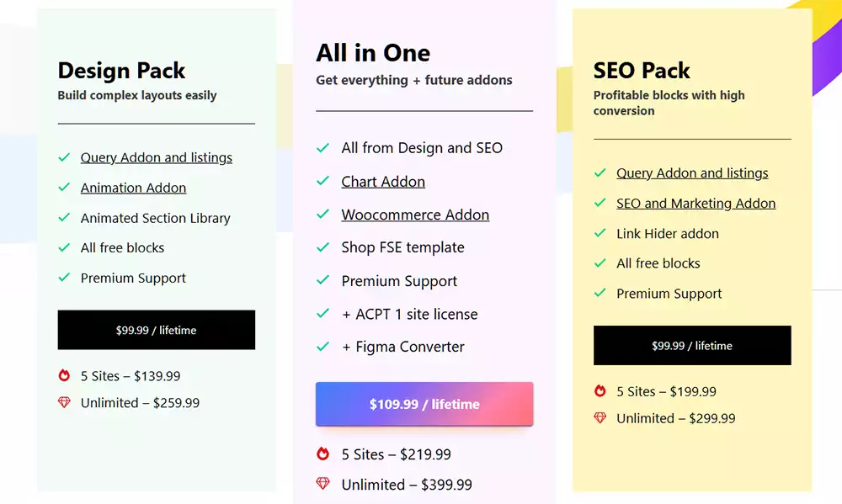Click the flame icon beside 5 Sites $139.99
842x504 pixels.
64,376
